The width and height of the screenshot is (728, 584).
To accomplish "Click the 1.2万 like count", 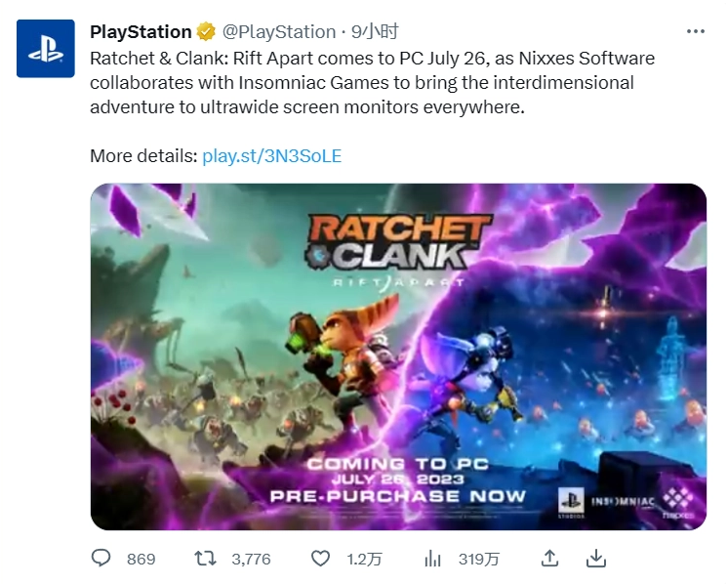I will pos(363,560).
